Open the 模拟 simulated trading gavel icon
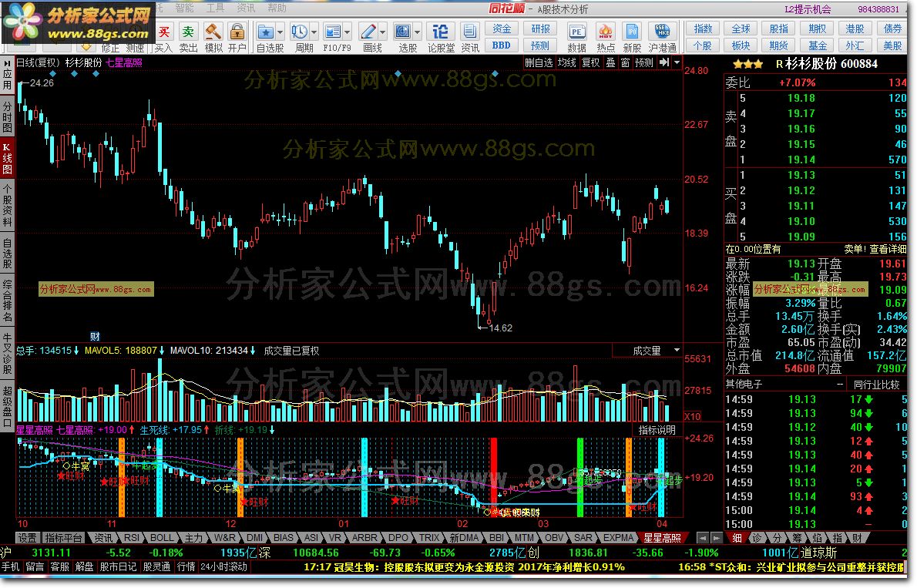The image size is (917, 588). click(213, 38)
